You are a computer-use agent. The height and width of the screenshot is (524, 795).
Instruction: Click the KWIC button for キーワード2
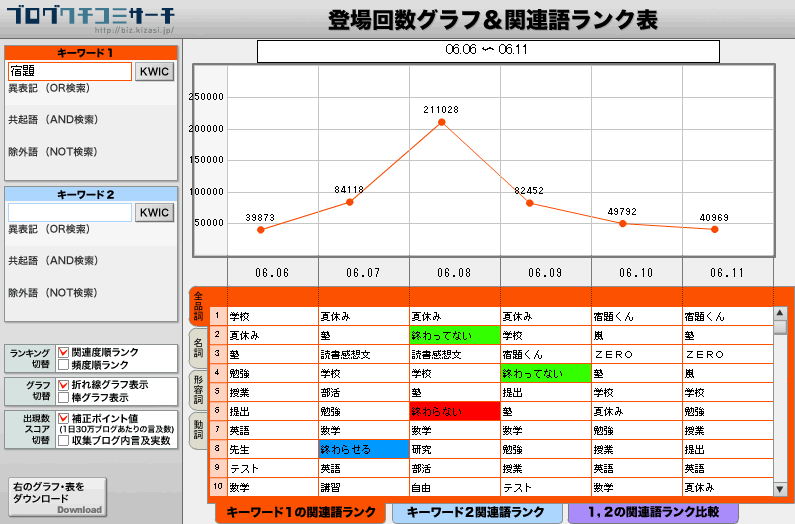[154, 212]
